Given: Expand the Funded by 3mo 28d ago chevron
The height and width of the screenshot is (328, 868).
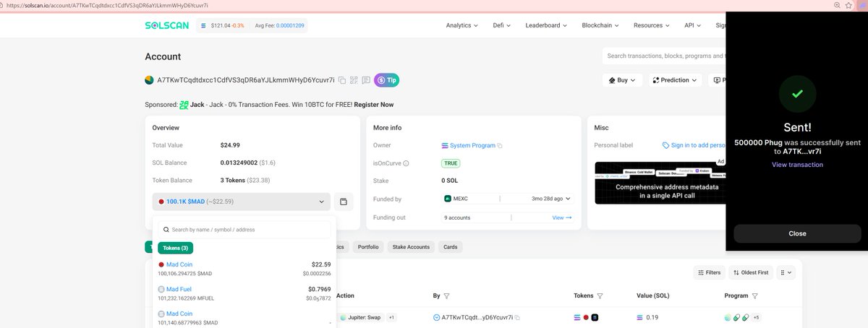Looking at the screenshot, I should click(x=568, y=198).
